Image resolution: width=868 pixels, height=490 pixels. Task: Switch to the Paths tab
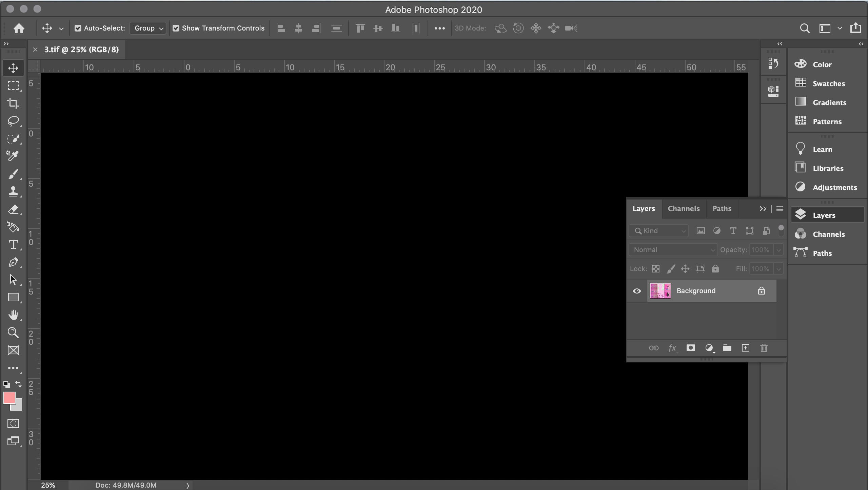pyautogui.click(x=722, y=208)
